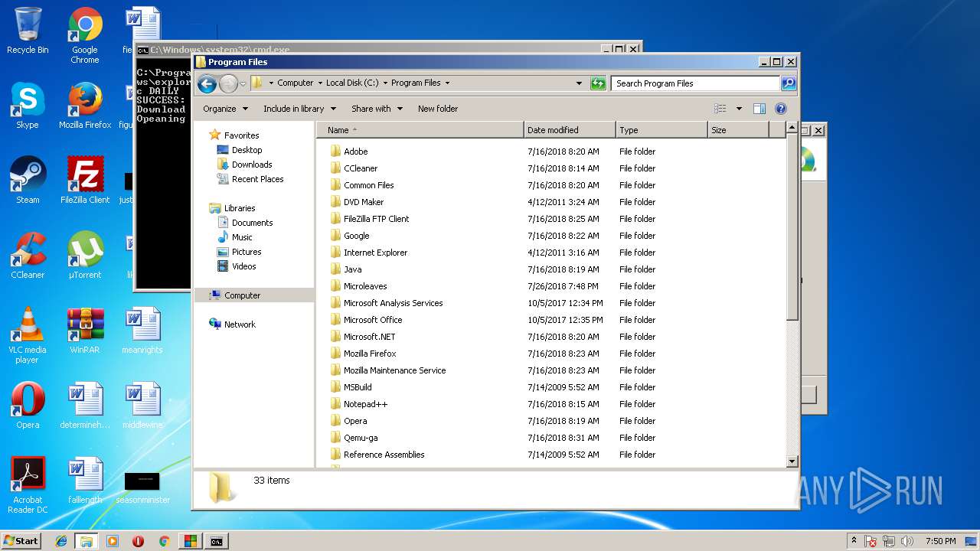Select the Microleaves folder
Screen dimensions: 980x551
point(365,286)
